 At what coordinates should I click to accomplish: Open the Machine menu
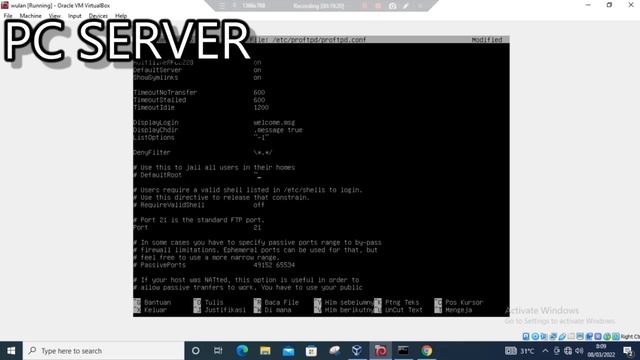coord(31,16)
